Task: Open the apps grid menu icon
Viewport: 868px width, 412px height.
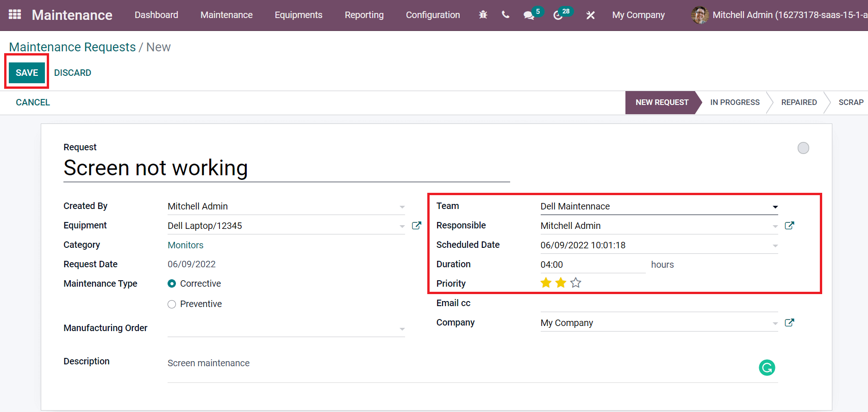Action: 15,15
